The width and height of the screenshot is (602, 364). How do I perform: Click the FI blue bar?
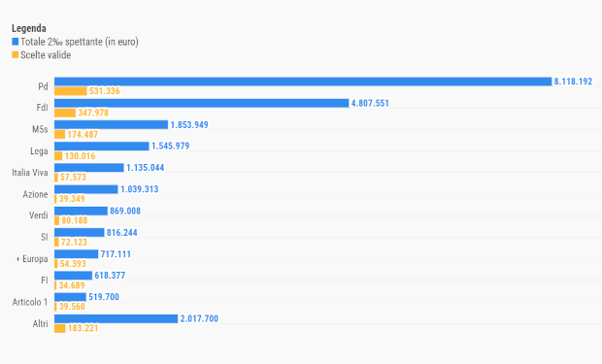74,276
